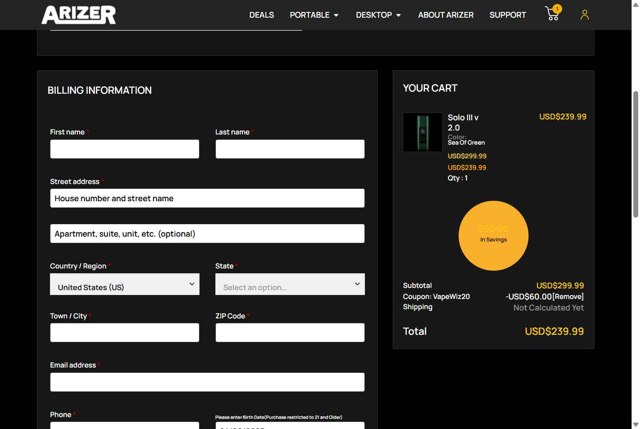Focus the Email address field
Viewport: 640px width, 429px height.
click(207, 382)
